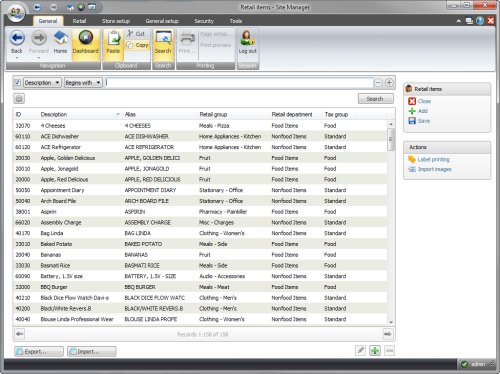Click the green add item icon

[x=375, y=351]
